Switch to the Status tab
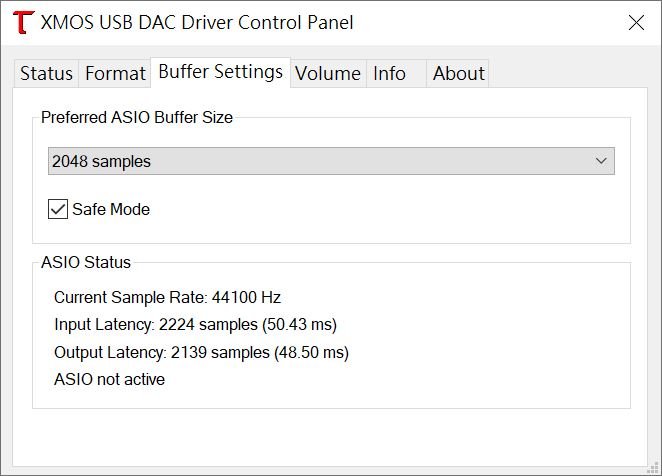662x476 pixels. pyautogui.click(x=46, y=73)
